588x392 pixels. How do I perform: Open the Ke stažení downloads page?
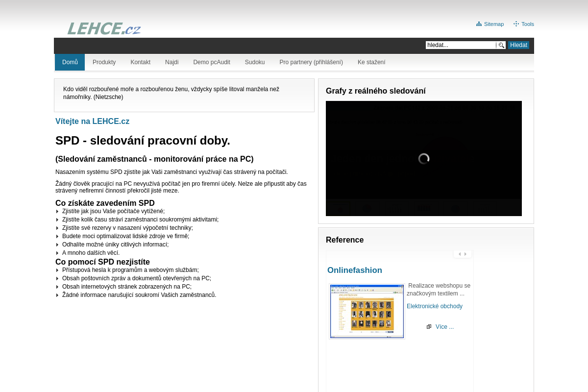click(x=371, y=62)
